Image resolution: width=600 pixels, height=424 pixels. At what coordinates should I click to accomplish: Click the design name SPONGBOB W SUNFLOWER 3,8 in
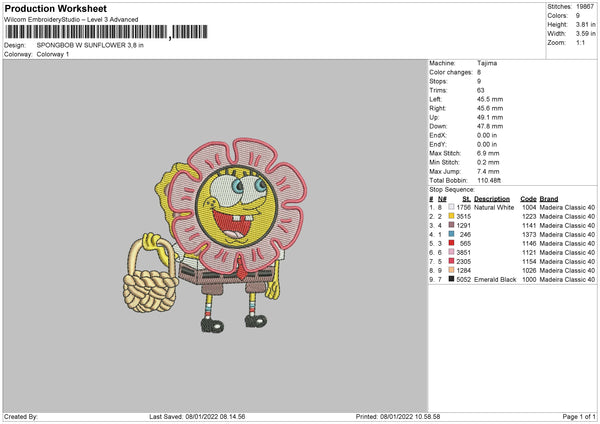90,45
